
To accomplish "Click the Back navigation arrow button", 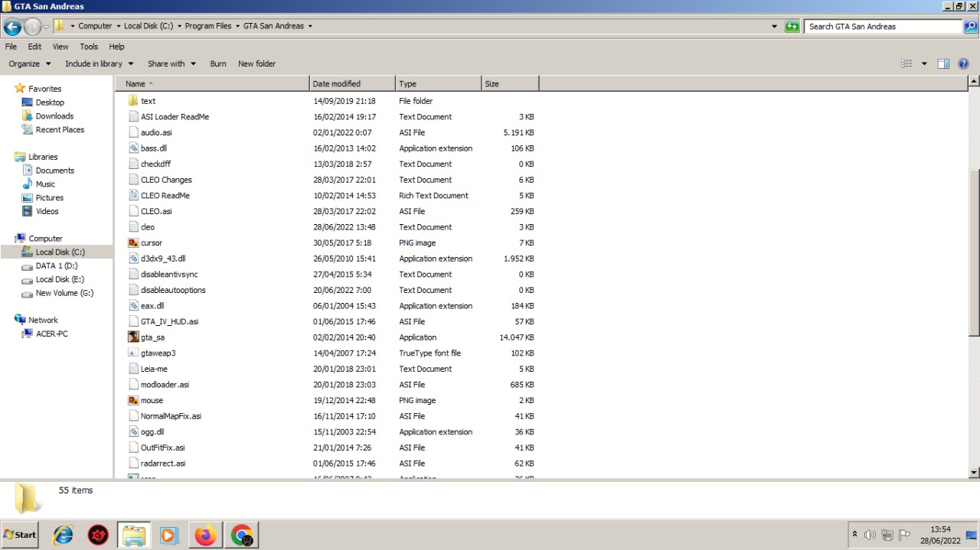I will click(x=12, y=27).
